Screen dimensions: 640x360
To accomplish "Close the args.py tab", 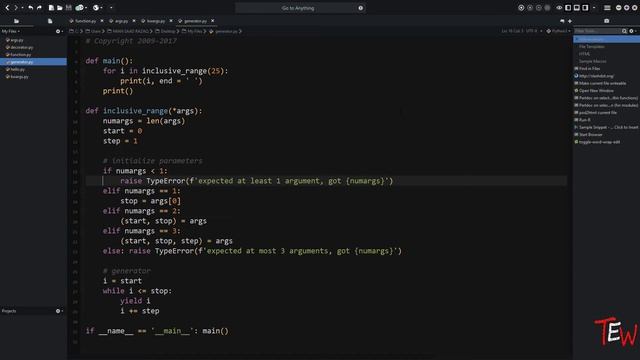I will [133, 21].
